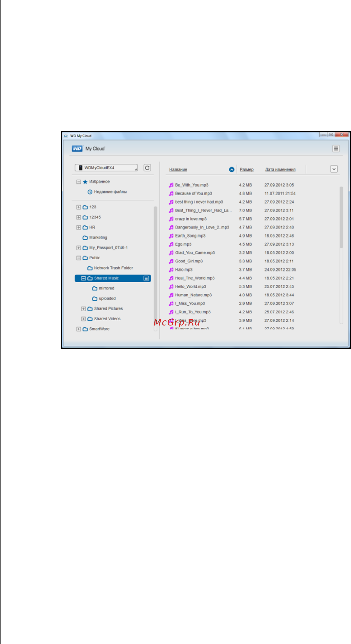
Task: Expand the 123 folder
Action: (x=78, y=207)
